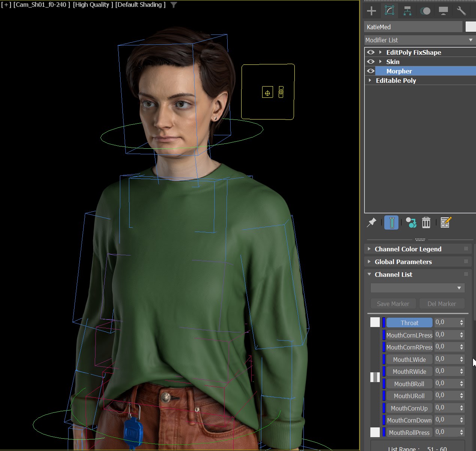This screenshot has height=451, width=476.
Task: Expand the Global Parameters rollout
Action: tap(403, 262)
